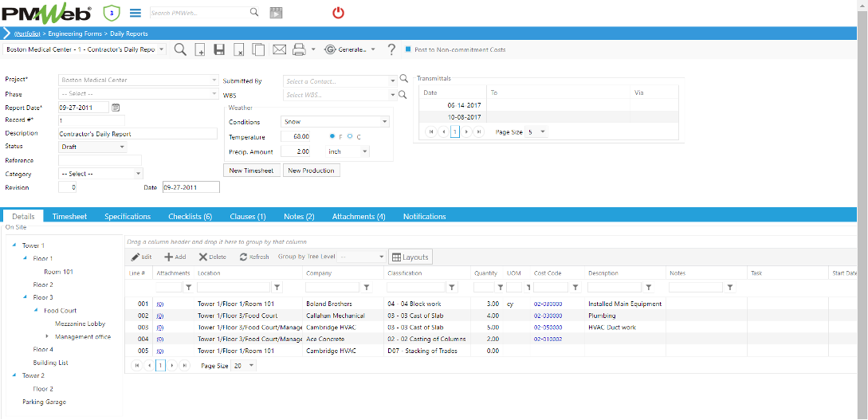Select Parking Garage in location tree
This screenshot has height=420, width=868.
[44, 402]
